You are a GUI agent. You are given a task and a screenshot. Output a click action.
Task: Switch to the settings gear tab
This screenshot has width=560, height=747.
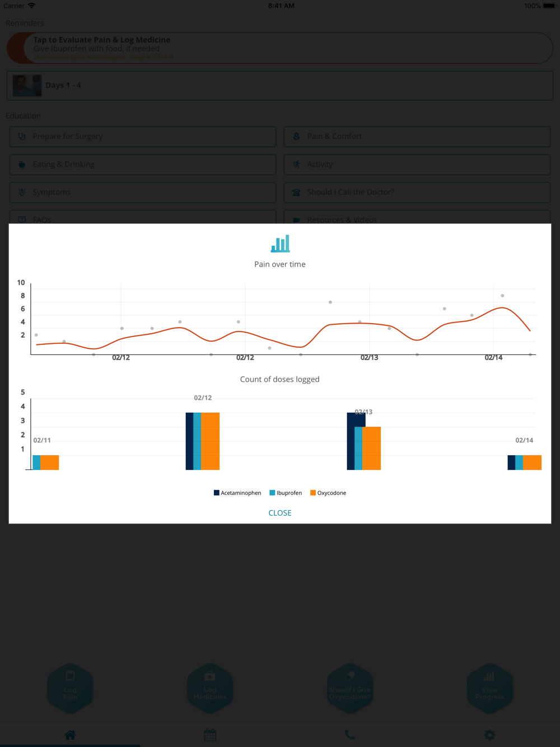point(490,735)
